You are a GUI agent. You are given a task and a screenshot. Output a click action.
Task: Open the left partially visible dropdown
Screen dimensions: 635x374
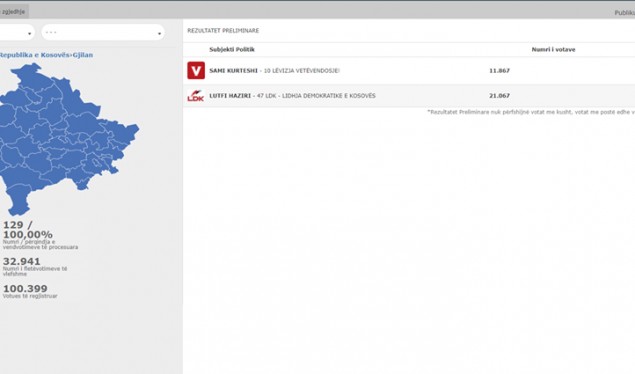pos(16,32)
